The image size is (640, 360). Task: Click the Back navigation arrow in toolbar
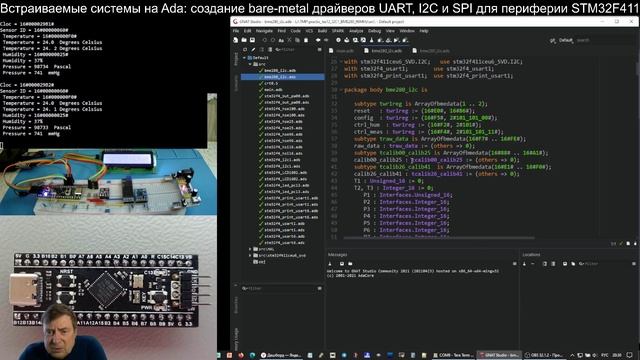[318, 40]
